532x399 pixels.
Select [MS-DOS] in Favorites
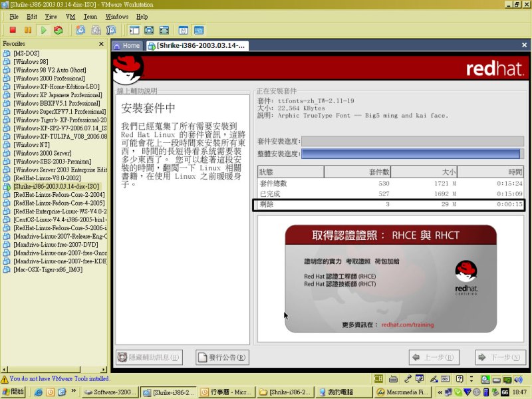coord(27,53)
